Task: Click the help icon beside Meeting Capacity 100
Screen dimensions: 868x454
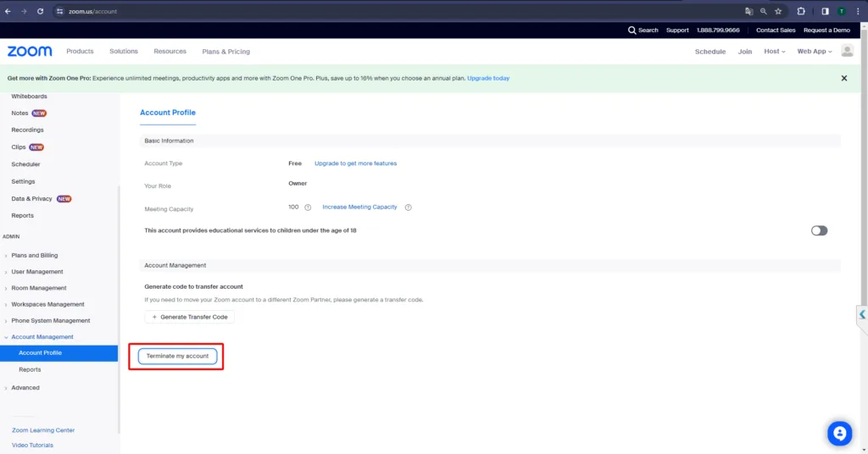Action: point(308,208)
